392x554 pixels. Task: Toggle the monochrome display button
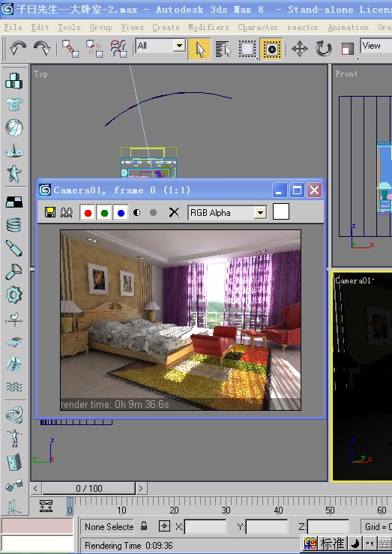[x=153, y=212]
